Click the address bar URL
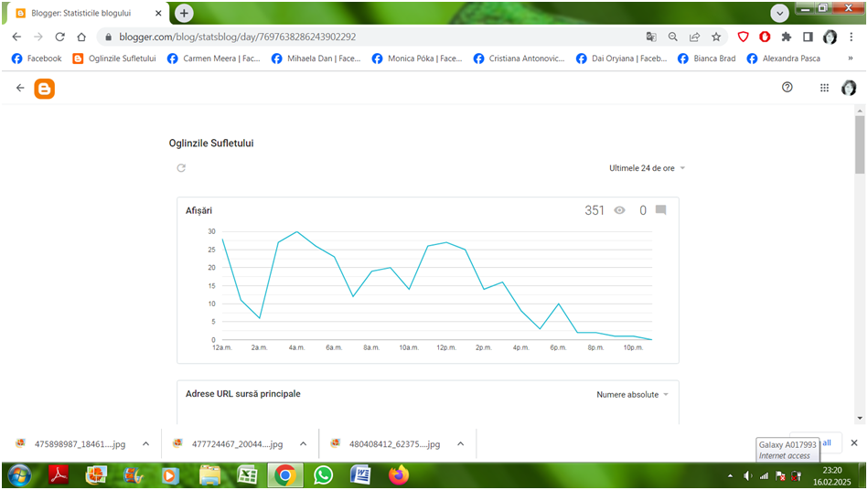Viewport: 868px width, 490px height. point(238,37)
